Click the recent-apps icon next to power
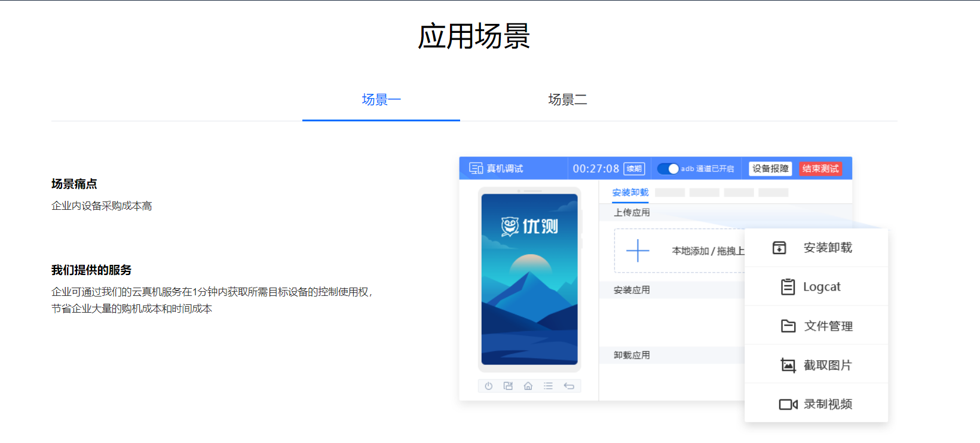980x443 pixels. (509, 386)
